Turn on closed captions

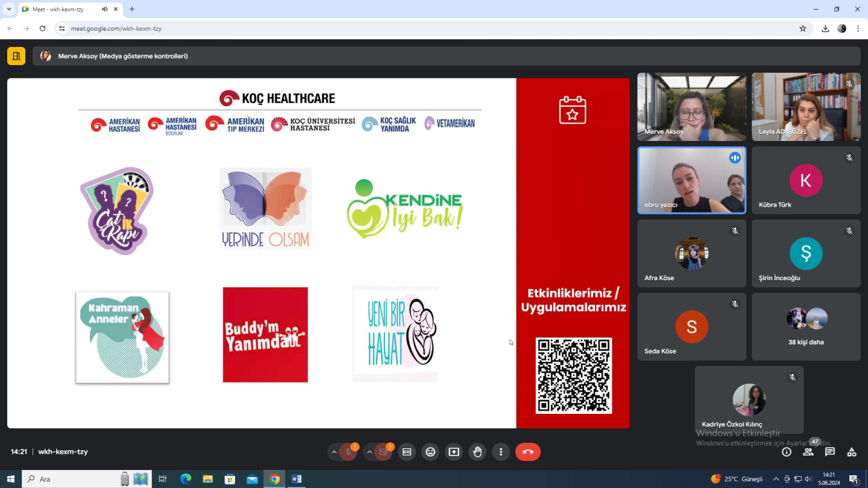pyautogui.click(x=407, y=452)
